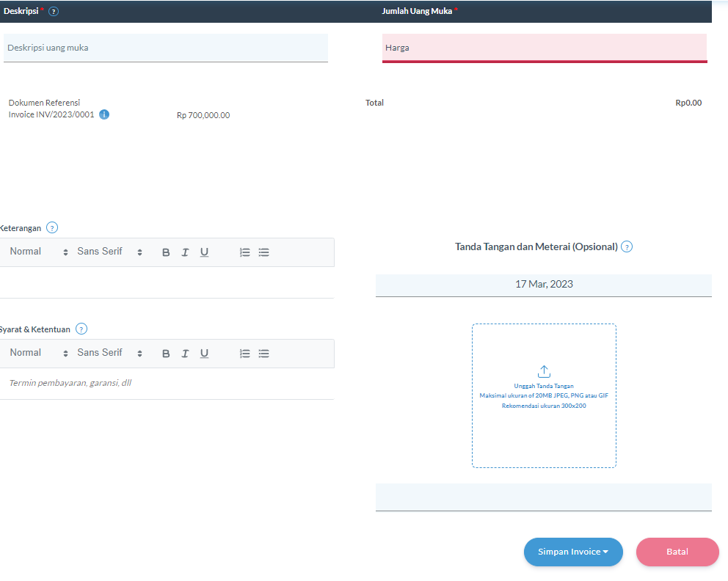Click the Batal button
The width and height of the screenshot is (728, 581).
pyautogui.click(x=677, y=552)
